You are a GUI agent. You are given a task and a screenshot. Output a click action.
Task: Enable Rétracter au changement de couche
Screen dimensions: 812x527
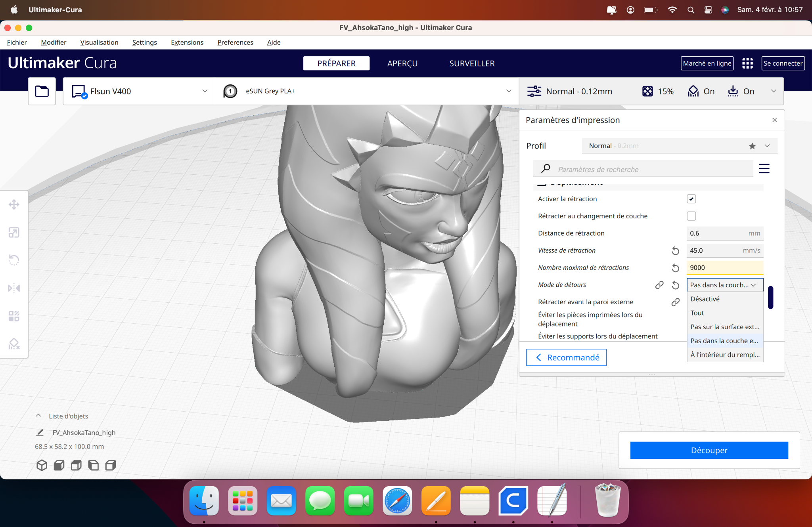click(x=691, y=216)
